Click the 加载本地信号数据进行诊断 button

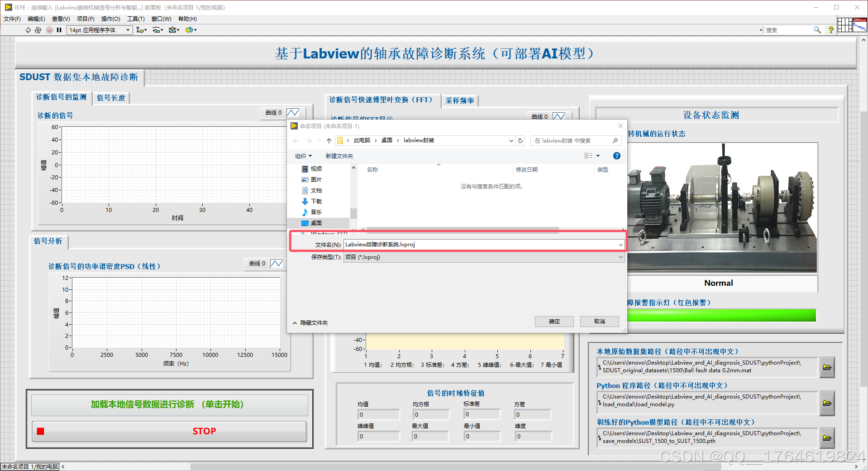[169, 404]
